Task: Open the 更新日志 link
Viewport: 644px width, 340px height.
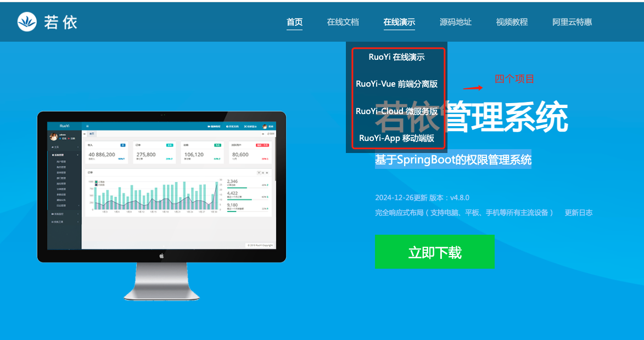Action: tap(579, 213)
